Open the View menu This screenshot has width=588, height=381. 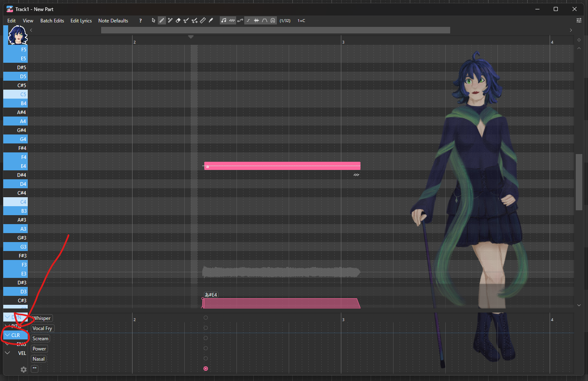(28, 20)
